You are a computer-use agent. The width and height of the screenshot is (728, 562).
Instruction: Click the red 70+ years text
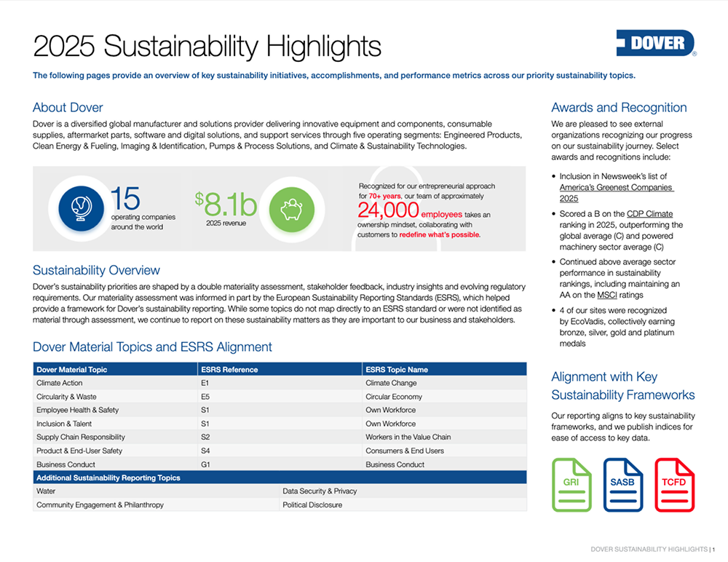[384, 196]
